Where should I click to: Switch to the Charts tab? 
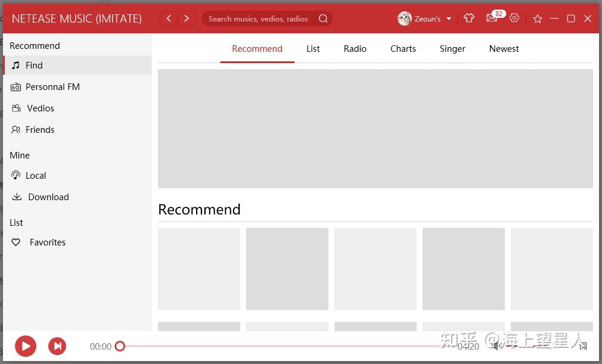coord(403,49)
